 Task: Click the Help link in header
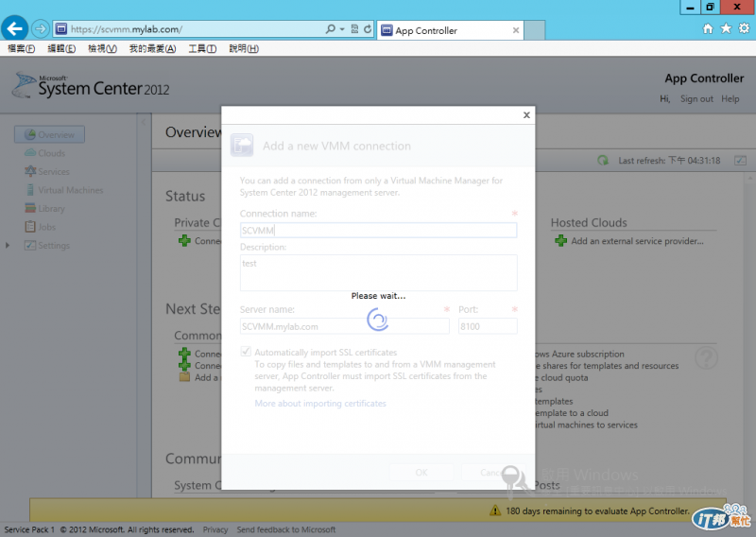[x=730, y=98]
